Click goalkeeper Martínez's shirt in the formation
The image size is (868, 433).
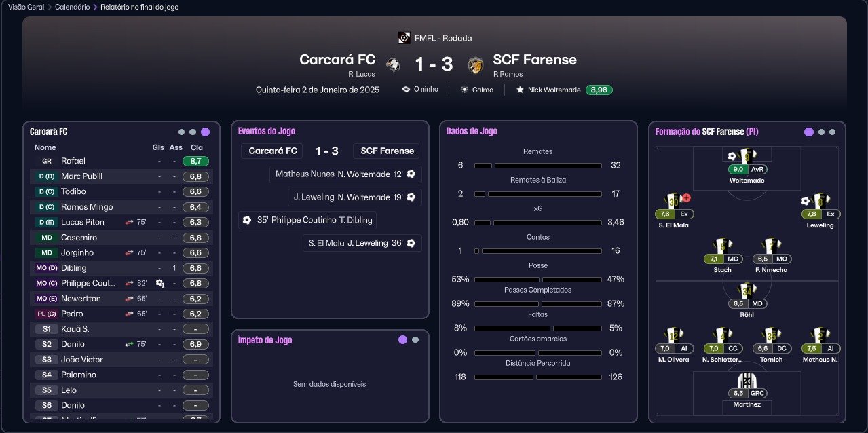click(747, 380)
